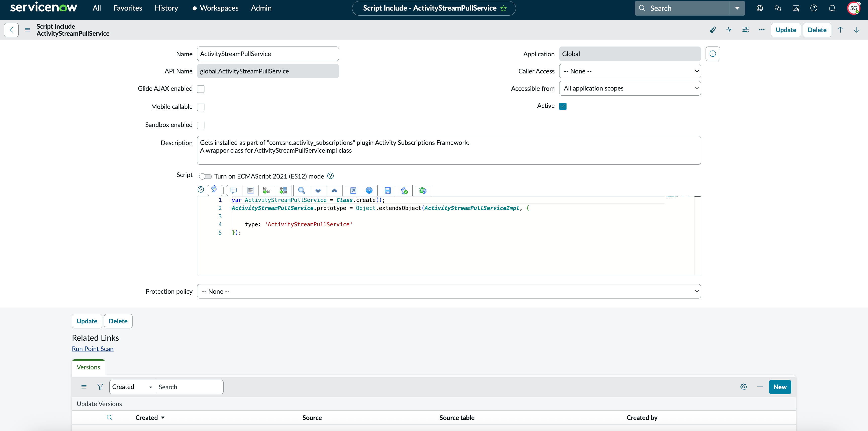Click the toggle comment toolbar button
The height and width of the screenshot is (431, 868).
point(234,191)
